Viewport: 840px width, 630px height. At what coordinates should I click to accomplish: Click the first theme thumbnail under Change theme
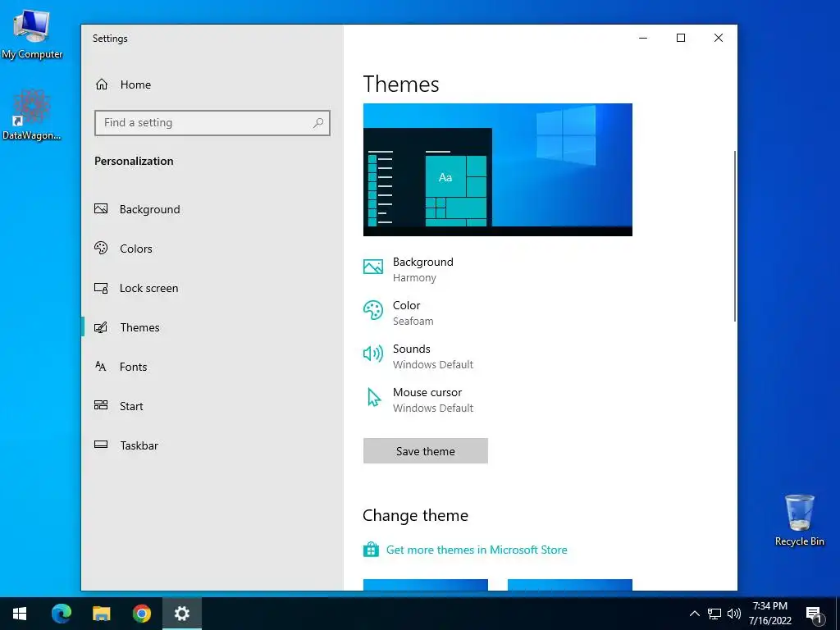(x=426, y=584)
